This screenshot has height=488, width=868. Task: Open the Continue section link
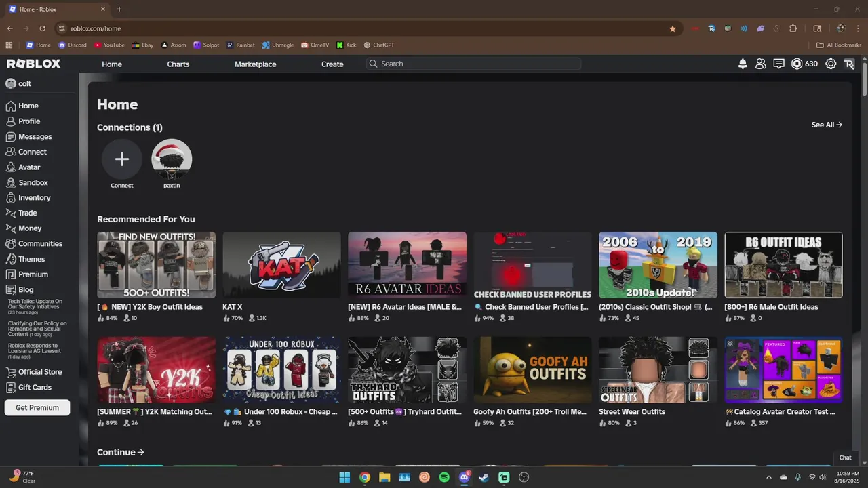[121, 452]
